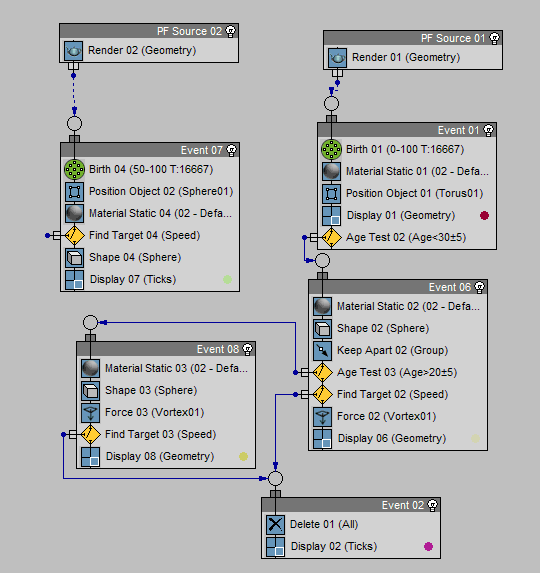540x573 pixels.
Task: Toggle the PF Source 02 lightbulb
Action: 230,31
